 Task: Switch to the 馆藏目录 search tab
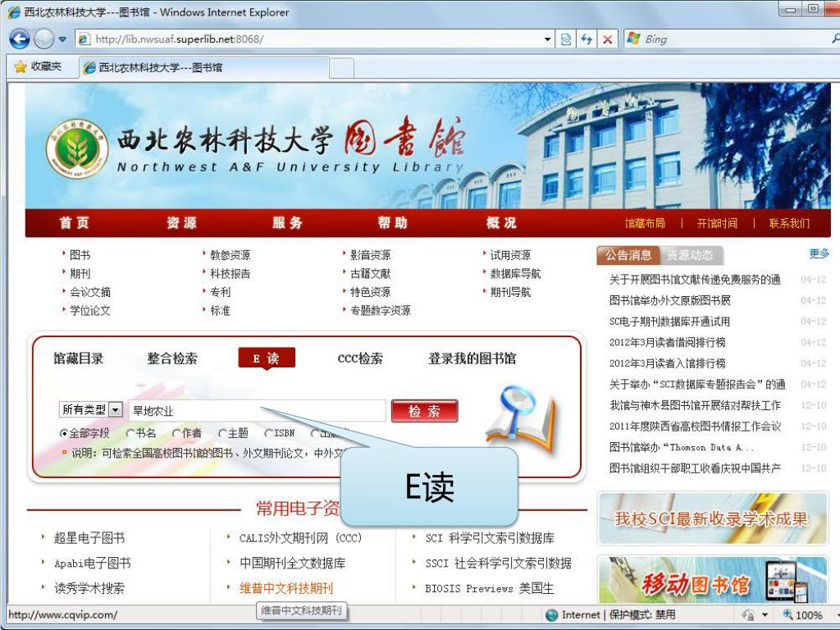[x=78, y=358]
